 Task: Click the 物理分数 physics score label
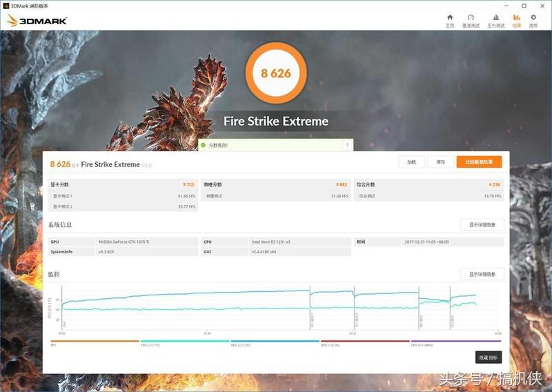(x=213, y=184)
